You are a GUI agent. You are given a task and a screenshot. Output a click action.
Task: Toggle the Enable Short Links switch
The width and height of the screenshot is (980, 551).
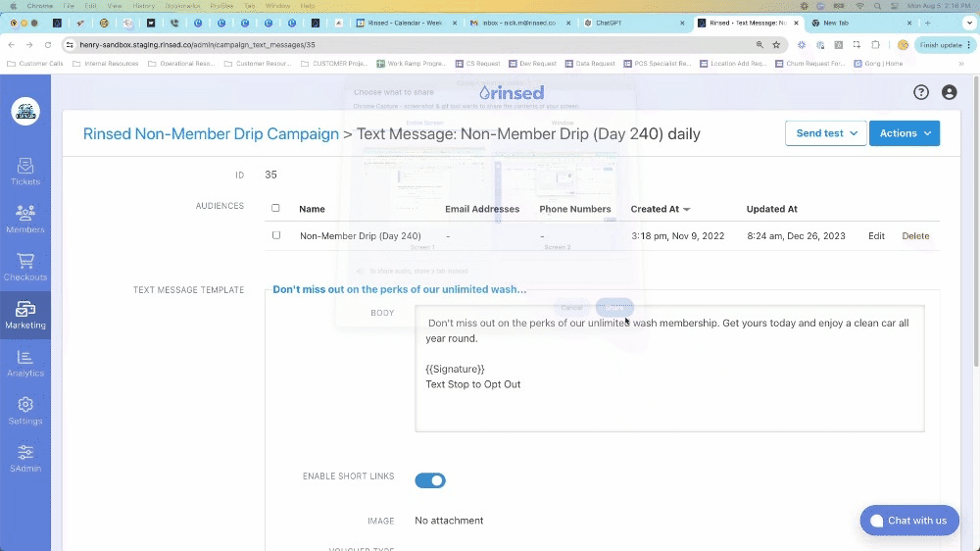coord(430,480)
